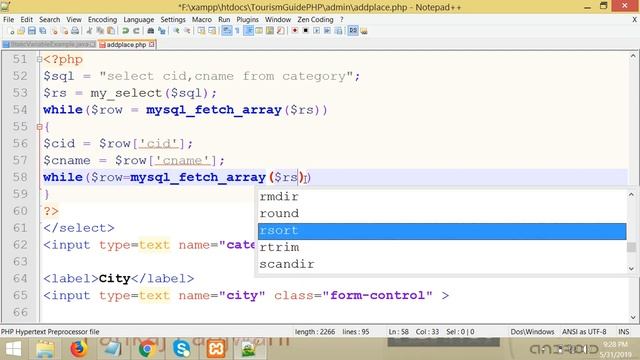
Task: Click the Close document toolbar icon
Action: click(x=55, y=31)
